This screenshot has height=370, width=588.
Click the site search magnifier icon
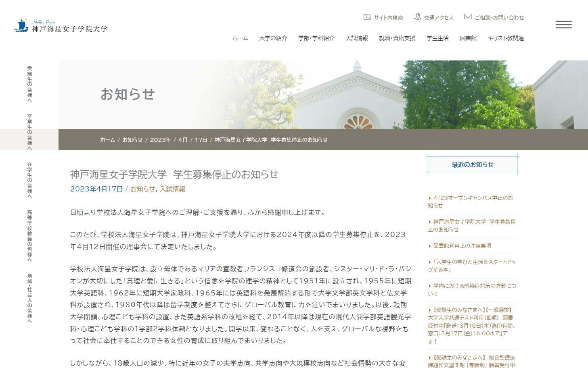click(x=367, y=17)
